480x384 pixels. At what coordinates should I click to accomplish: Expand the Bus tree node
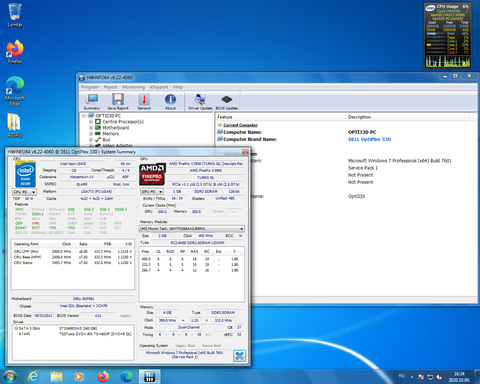(91, 140)
